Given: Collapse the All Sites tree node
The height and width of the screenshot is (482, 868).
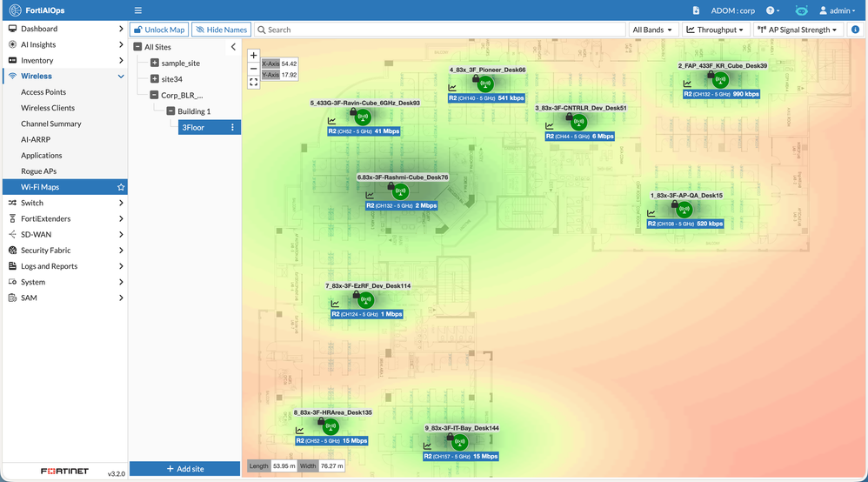Looking at the screenshot, I should coord(137,47).
